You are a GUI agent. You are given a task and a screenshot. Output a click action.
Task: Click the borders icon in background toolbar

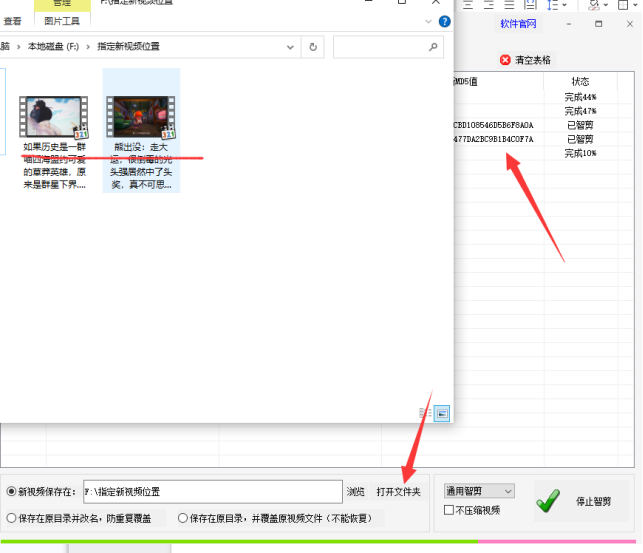pos(623,5)
